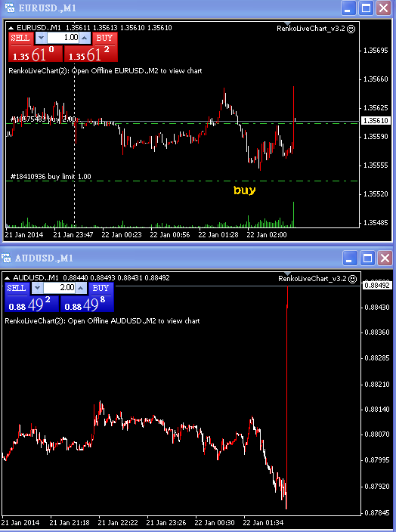
Task: Click the EURUSD volume field showing 1.00
Action: (x=63, y=38)
